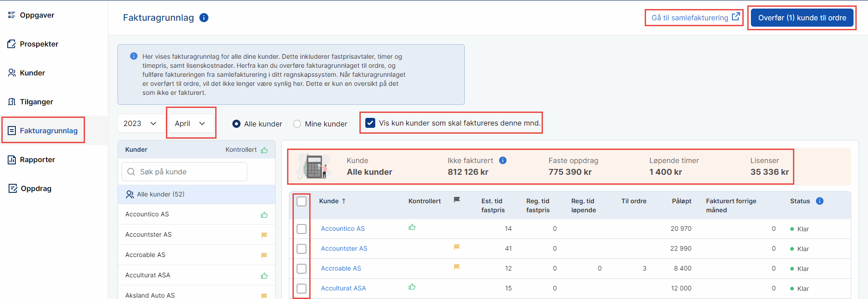This screenshot has width=868, height=299.
Task: Select 'Alle kunder (52)' in customer list
Action: [160, 194]
